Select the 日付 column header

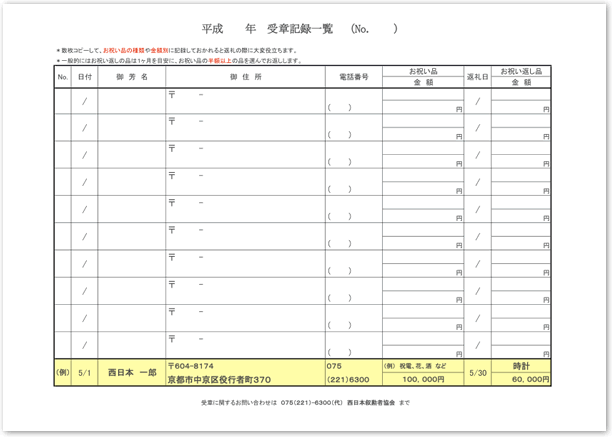click(x=85, y=77)
